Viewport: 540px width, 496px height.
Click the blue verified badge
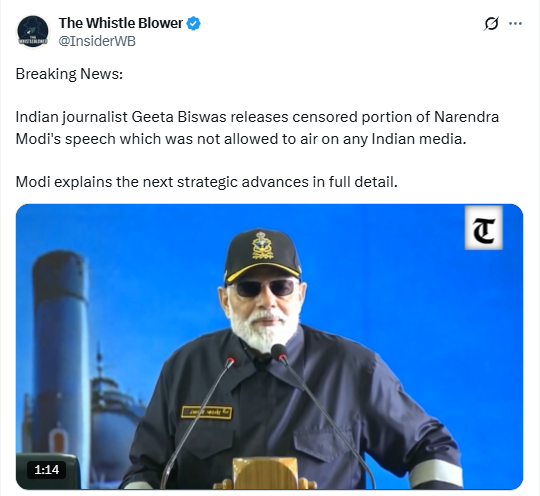point(194,23)
